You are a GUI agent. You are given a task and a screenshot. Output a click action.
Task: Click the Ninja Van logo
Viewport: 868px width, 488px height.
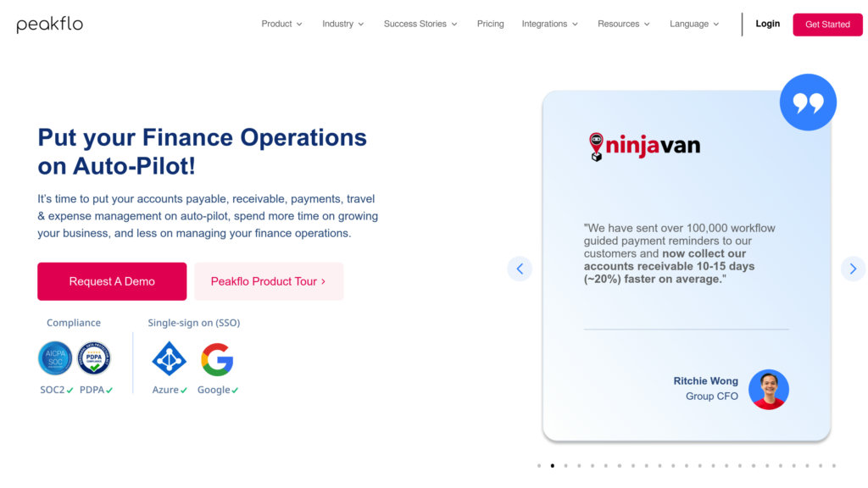point(644,146)
